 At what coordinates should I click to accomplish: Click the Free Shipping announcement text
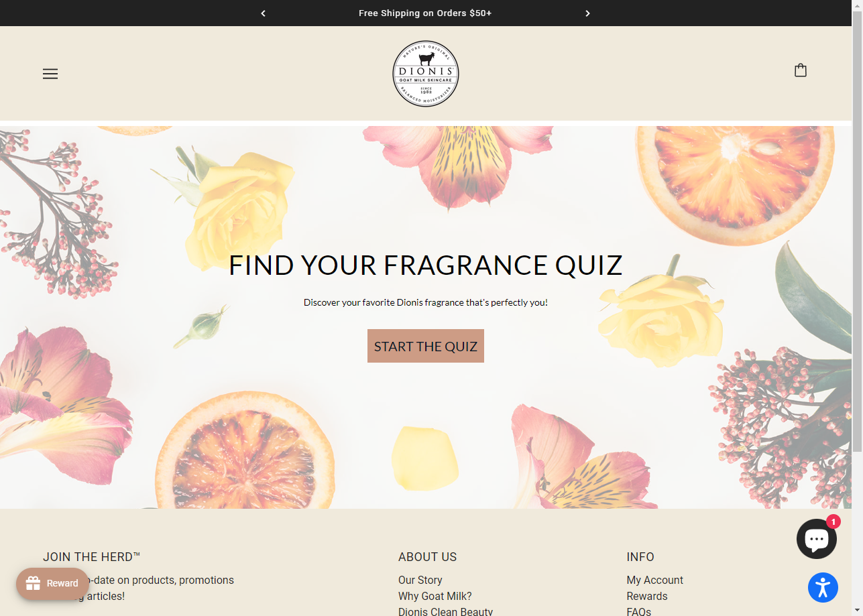tap(425, 13)
